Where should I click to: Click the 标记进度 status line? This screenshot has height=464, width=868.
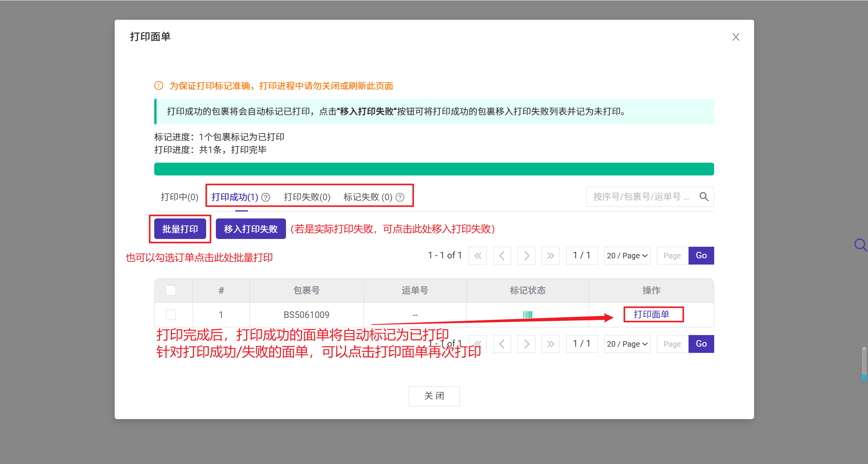point(219,137)
